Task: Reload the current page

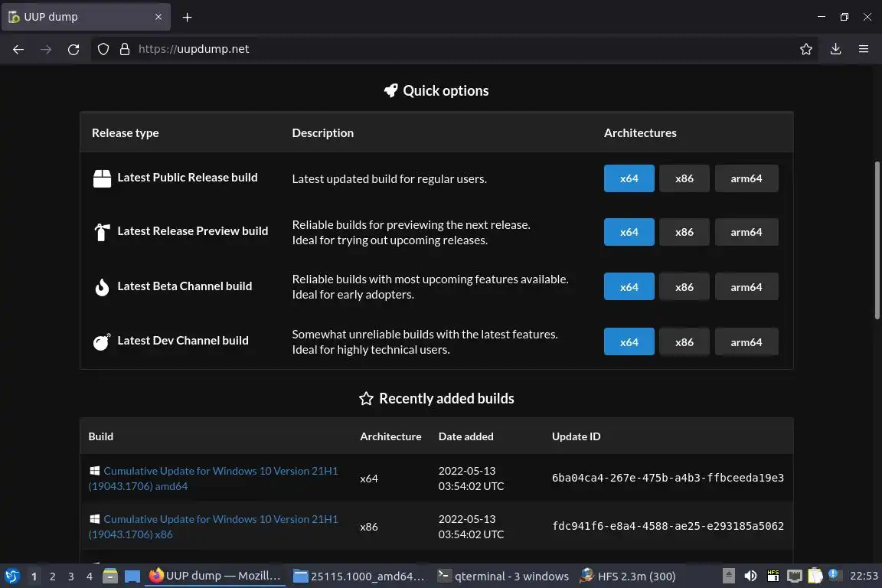Action: (73, 50)
